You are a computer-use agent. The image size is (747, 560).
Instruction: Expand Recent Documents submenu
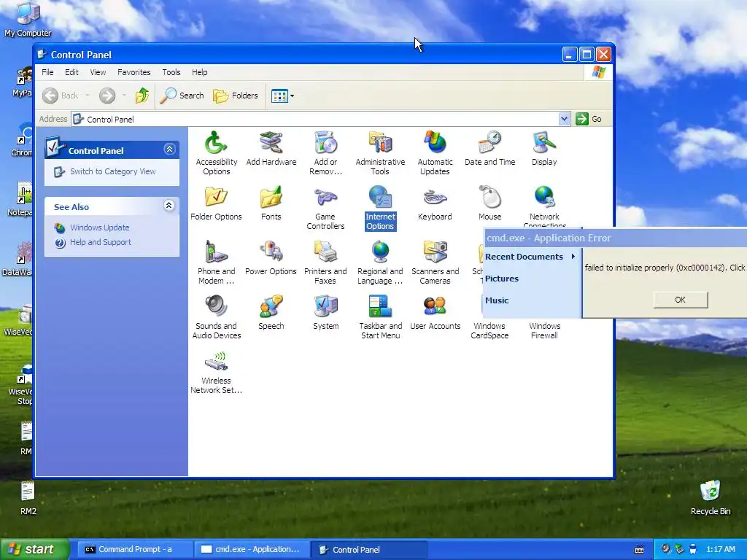pos(532,257)
